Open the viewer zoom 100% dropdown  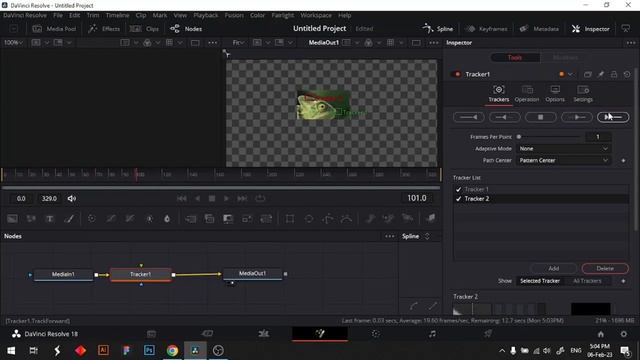[x=13, y=42]
